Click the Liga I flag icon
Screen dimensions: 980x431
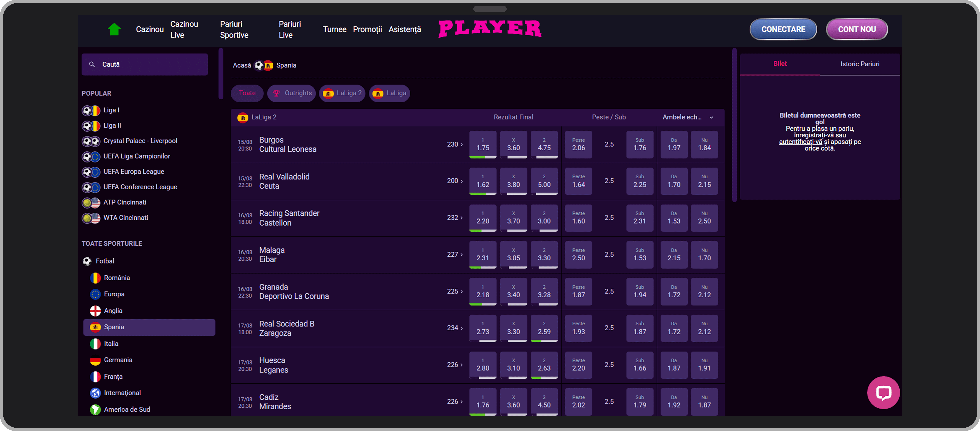coord(91,110)
